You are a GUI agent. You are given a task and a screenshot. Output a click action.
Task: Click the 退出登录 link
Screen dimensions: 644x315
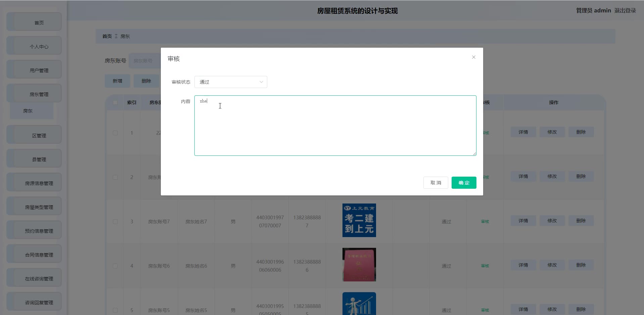pos(625,10)
